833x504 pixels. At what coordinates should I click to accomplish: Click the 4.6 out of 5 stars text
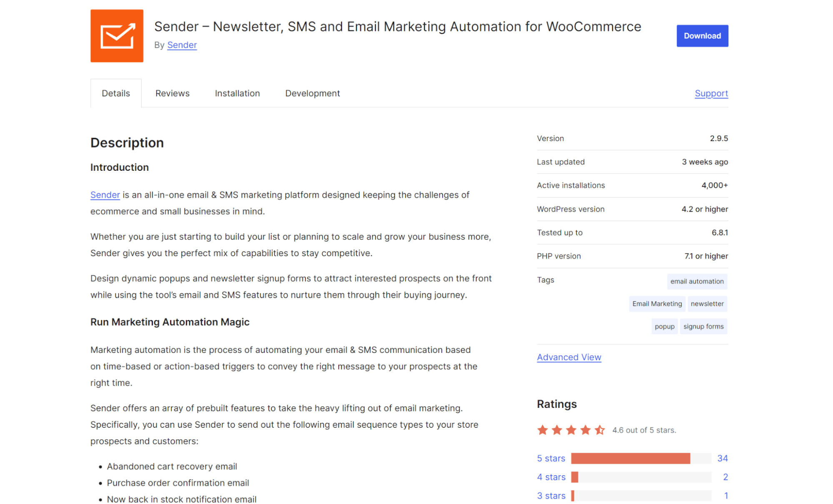[x=644, y=430]
